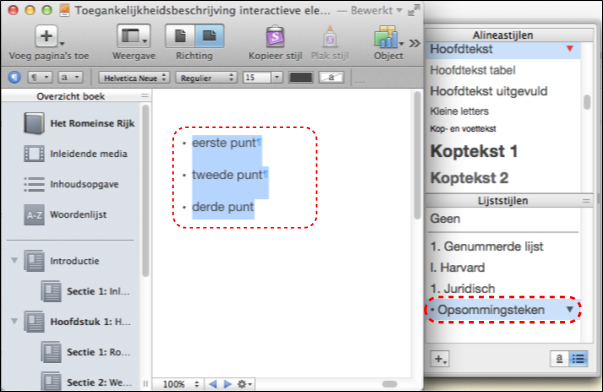Apply Opsommingsteken bullet list style
Screen dimensions: 603x392
(x=502, y=310)
